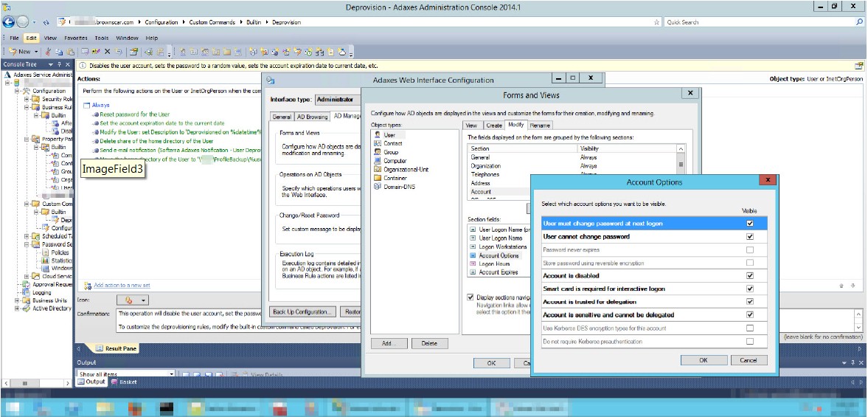Open the Tools menu
The height and width of the screenshot is (417, 868).
(101, 38)
